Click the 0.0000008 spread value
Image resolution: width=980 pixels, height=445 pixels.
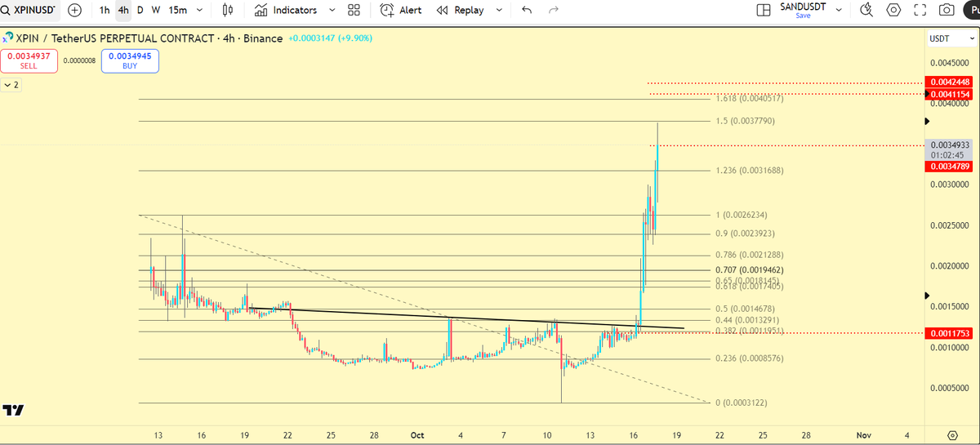[79, 60]
